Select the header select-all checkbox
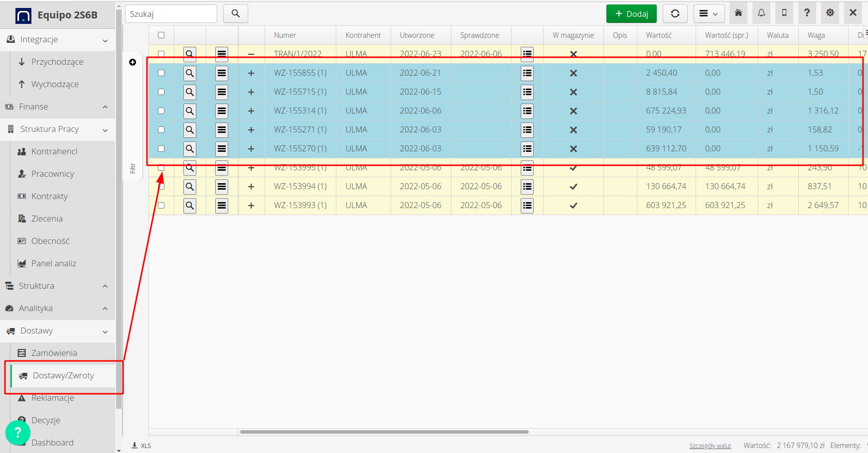The height and width of the screenshot is (453, 868). 161,34
